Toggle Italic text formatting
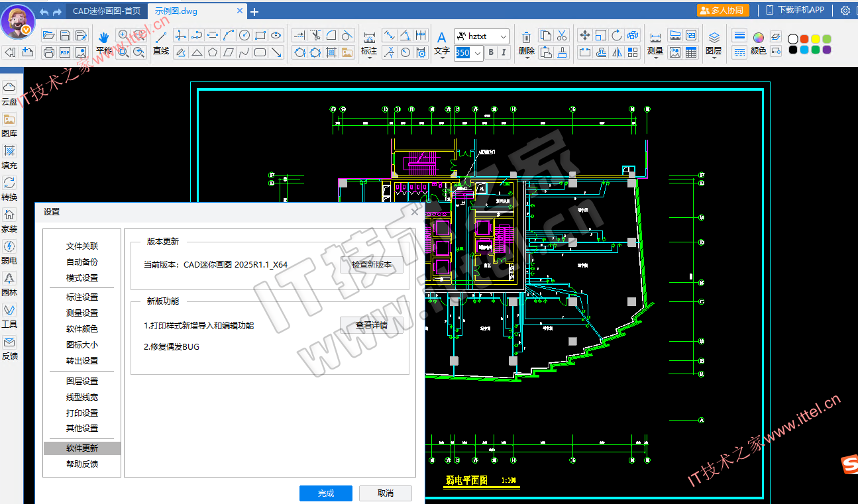 tap(504, 53)
